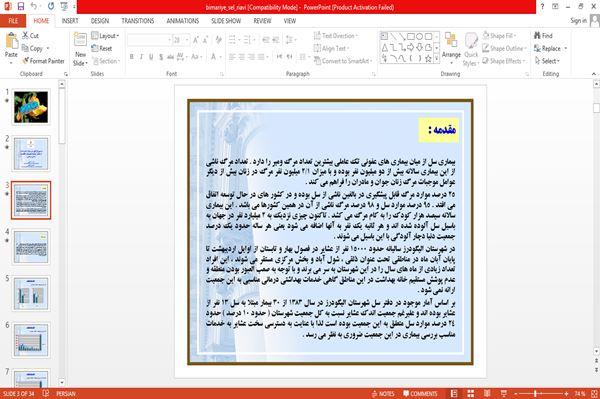Screen dimensions: 600x399
Task: Click zoom percentage 74%
Action: [x=580, y=394]
